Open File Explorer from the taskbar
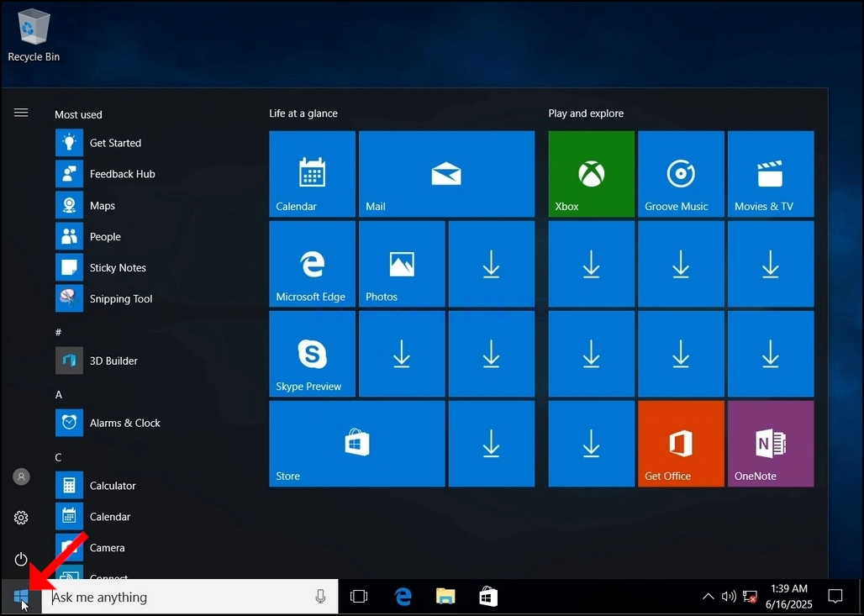 (x=445, y=597)
